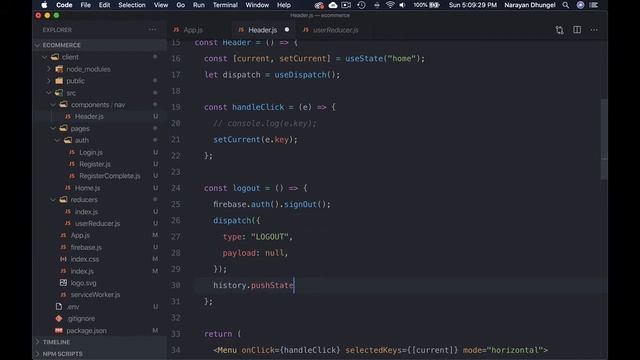
Task: Split the editor to the right
Action: (577, 30)
